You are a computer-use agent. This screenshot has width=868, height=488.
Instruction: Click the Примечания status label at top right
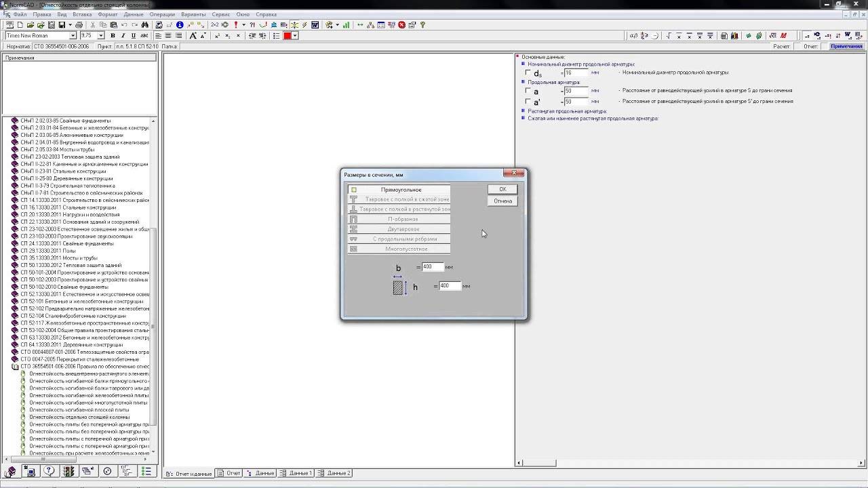click(x=846, y=46)
